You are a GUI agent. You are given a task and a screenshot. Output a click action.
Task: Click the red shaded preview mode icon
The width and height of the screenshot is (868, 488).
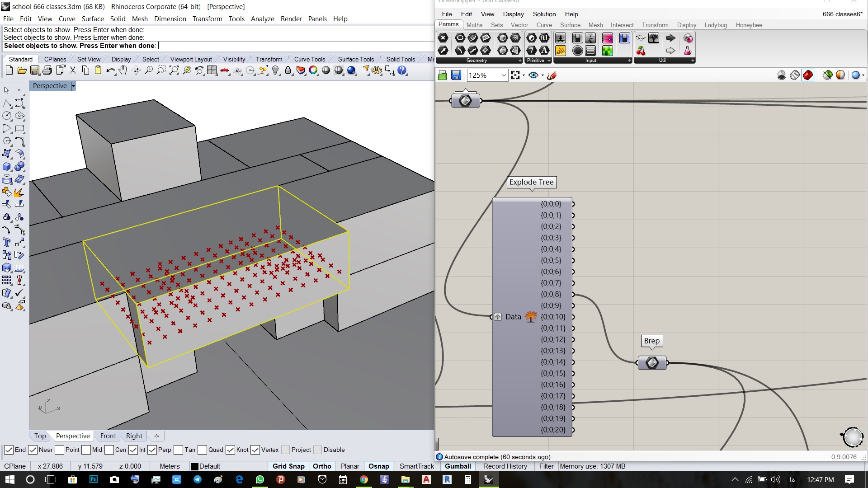coord(808,75)
